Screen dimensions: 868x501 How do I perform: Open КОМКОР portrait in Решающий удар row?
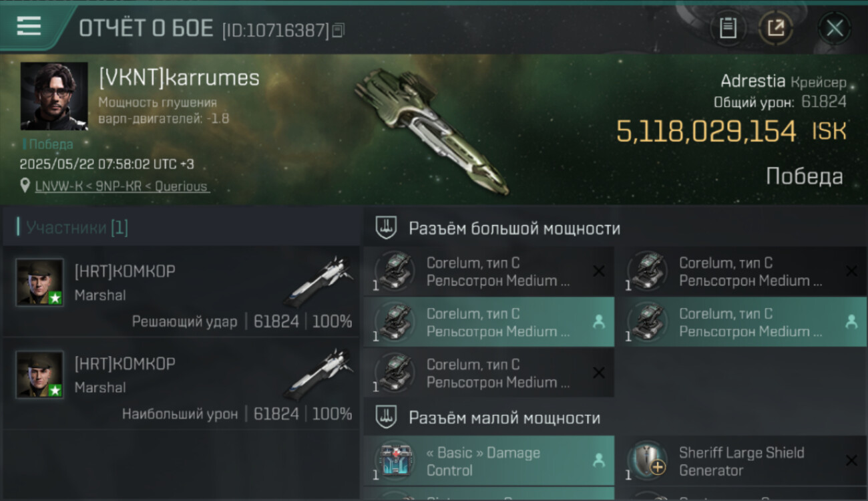pyautogui.click(x=40, y=282)
